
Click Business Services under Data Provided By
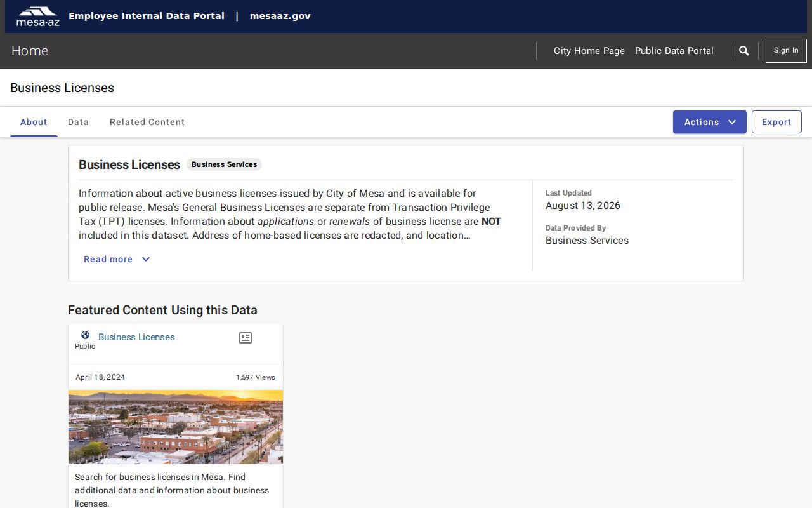(x=587, y=241)
